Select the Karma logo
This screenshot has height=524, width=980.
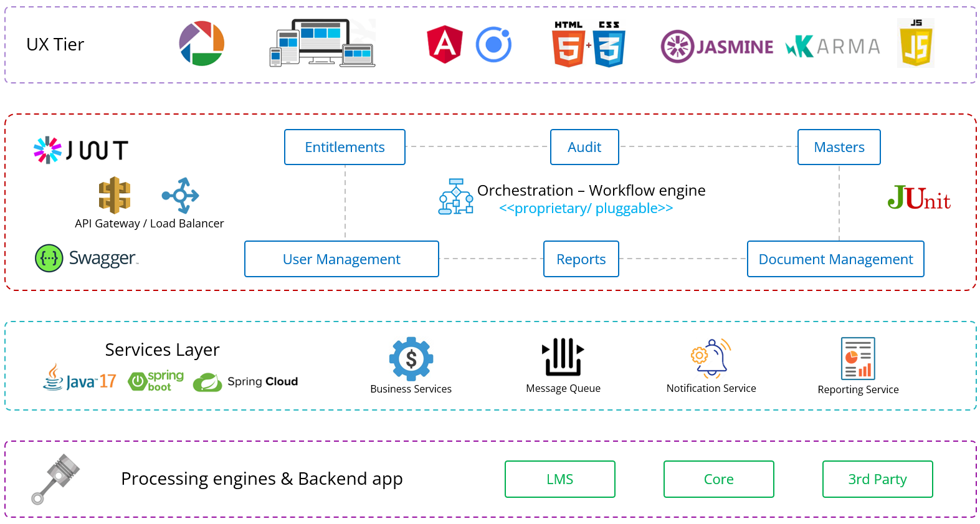[832, 46]
